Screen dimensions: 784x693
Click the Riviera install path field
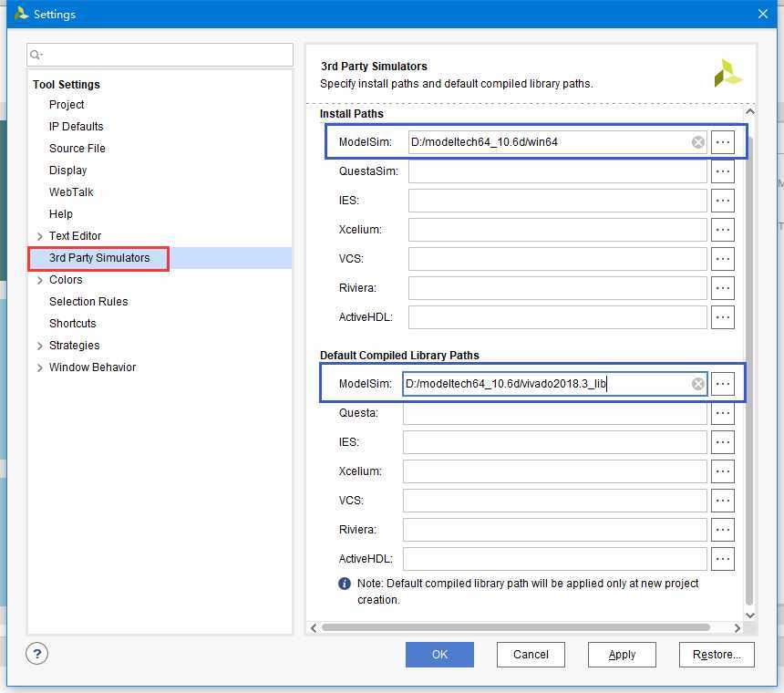[558, 288]
